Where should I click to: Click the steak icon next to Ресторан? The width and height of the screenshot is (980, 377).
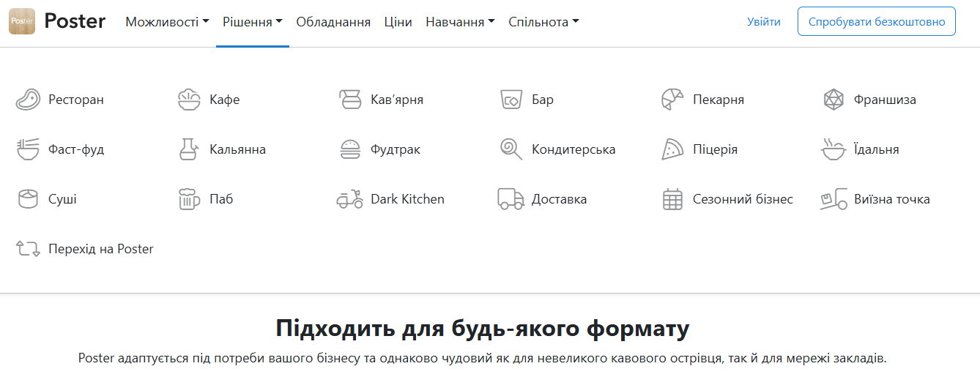tap(28, 100)
